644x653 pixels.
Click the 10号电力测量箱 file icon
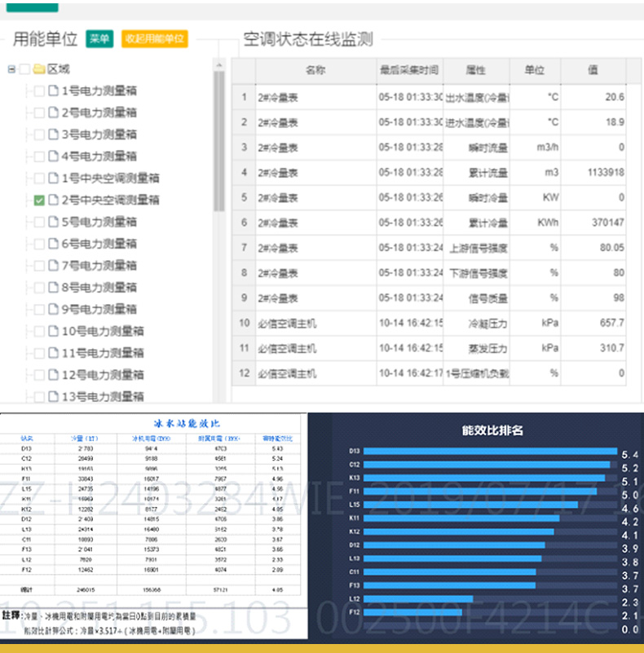[53, 331]
